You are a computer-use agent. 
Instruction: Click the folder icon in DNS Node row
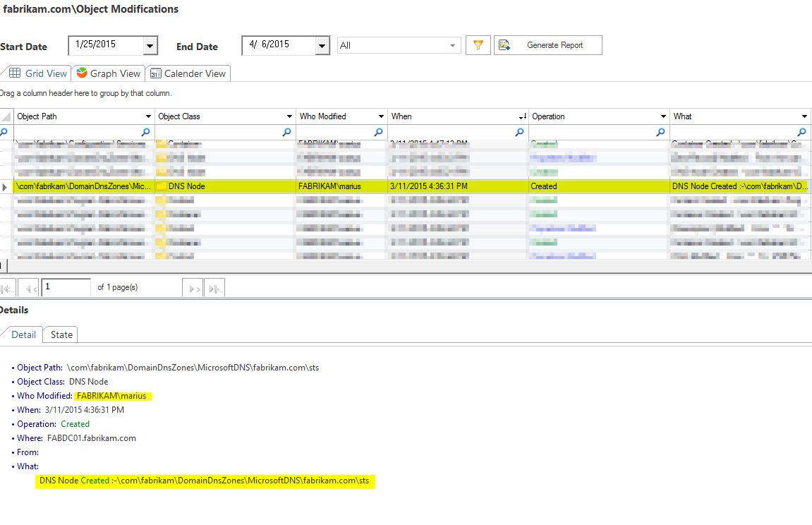pyautogui.click(x=162, y=186)
